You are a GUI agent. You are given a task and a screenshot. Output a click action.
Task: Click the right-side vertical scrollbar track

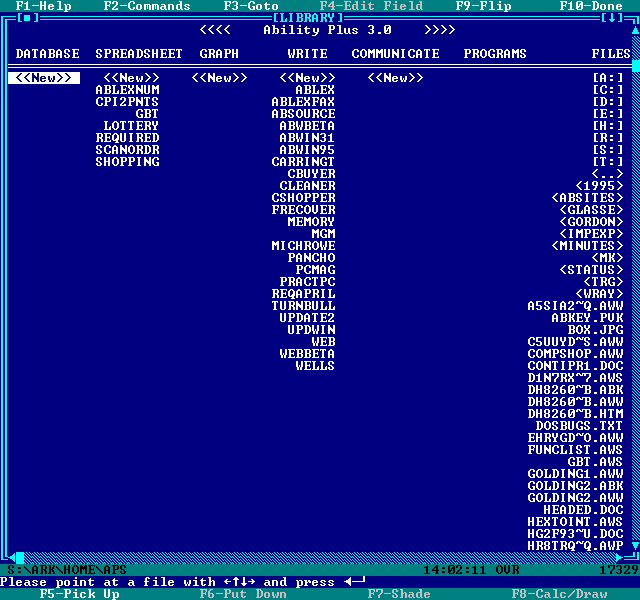(x=634, y=300)
